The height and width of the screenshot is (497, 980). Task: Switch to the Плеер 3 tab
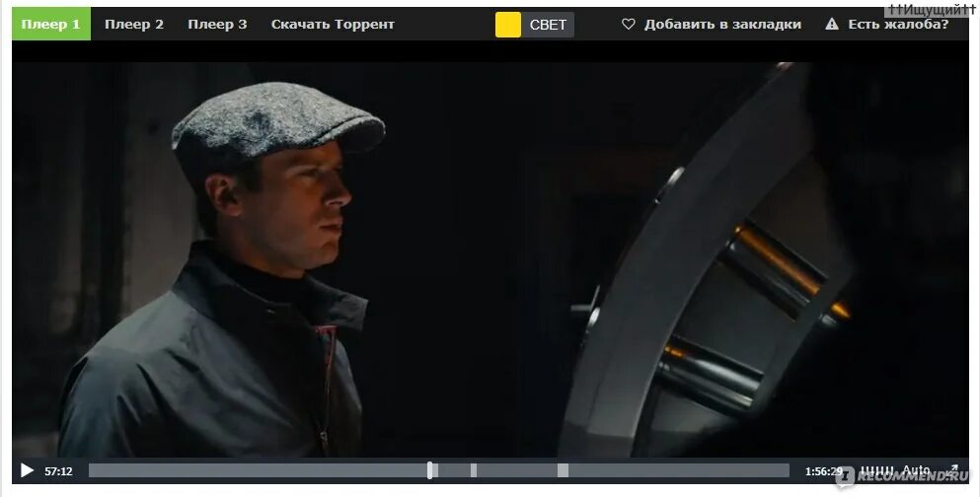pyautogui.click(x=217, y=25)
